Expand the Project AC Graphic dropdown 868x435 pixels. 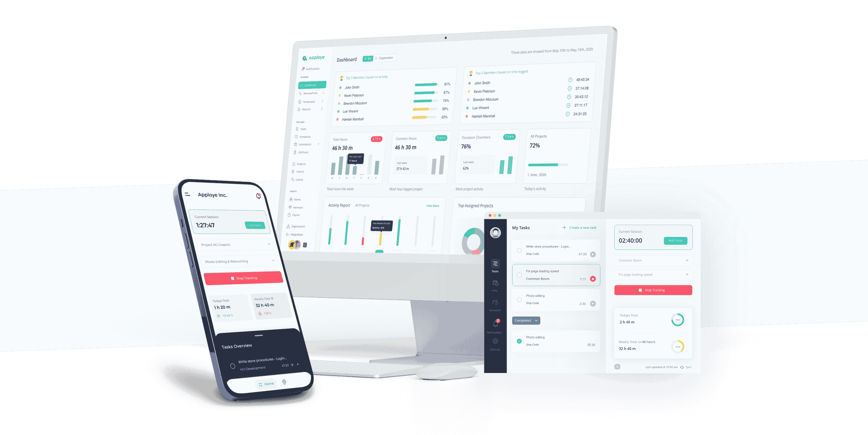(269, 244)
